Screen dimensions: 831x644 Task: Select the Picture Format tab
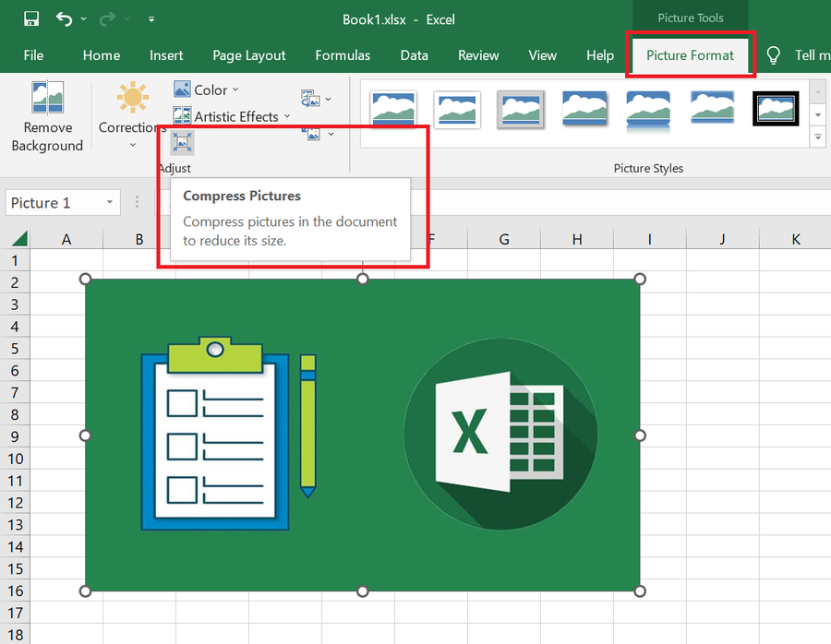[690, 55]
